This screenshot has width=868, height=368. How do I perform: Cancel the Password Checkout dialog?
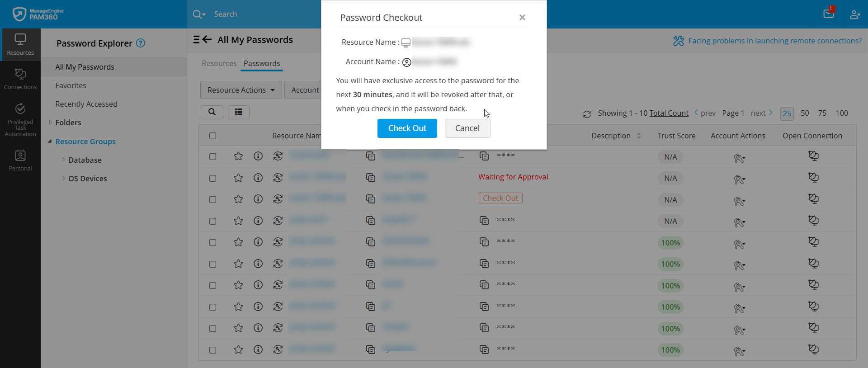coord(467,128)
